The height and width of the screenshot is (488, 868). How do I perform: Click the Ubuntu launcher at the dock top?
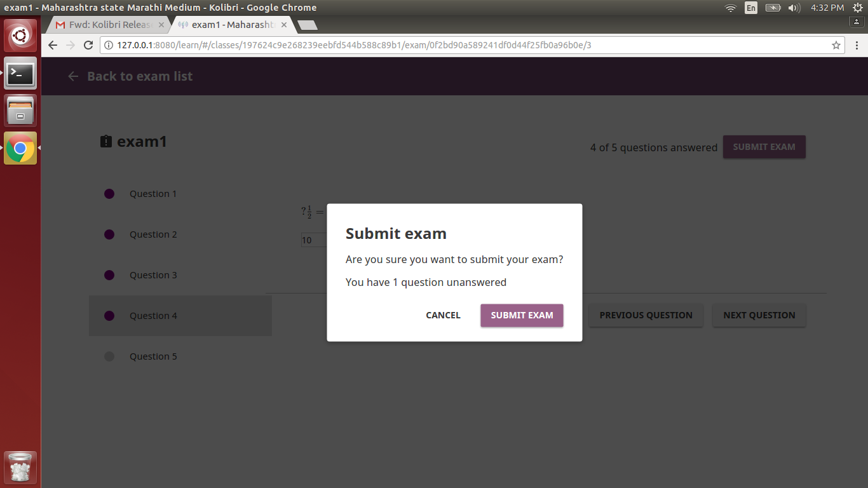[20, 35]
